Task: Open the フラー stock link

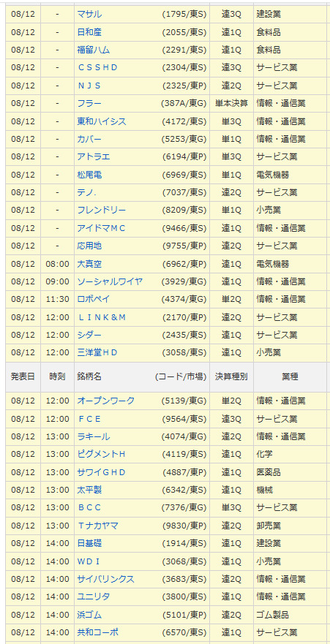Action: (x=89, y=103)
